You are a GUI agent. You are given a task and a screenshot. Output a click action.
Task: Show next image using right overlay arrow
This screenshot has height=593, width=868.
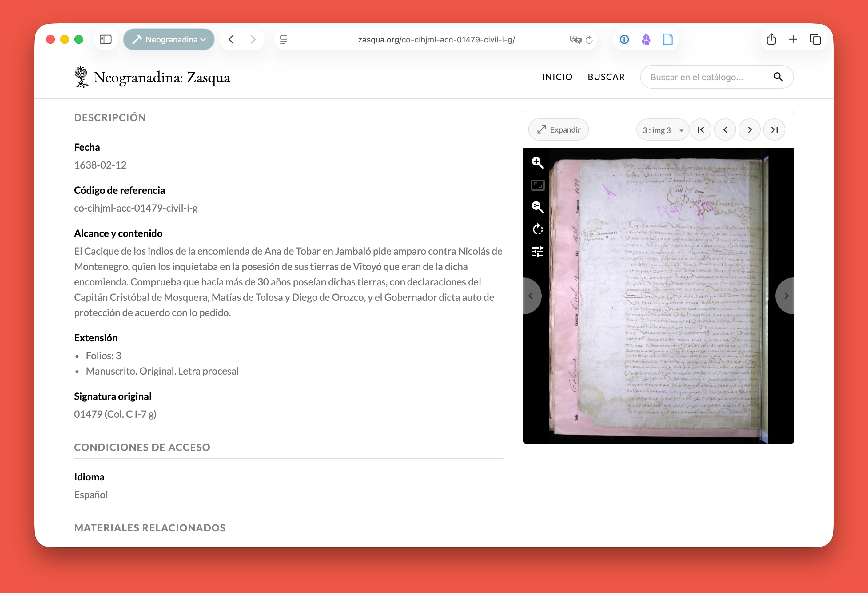(786, 296)
